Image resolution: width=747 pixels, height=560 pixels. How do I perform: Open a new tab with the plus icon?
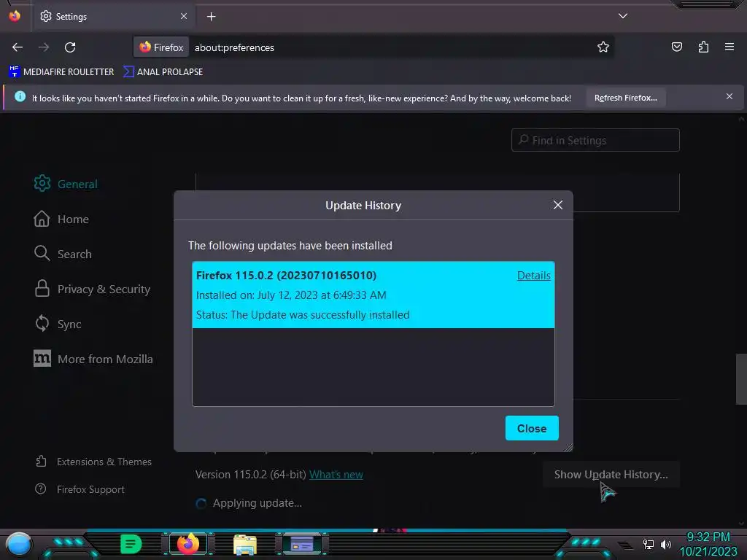tap(211, 17)
